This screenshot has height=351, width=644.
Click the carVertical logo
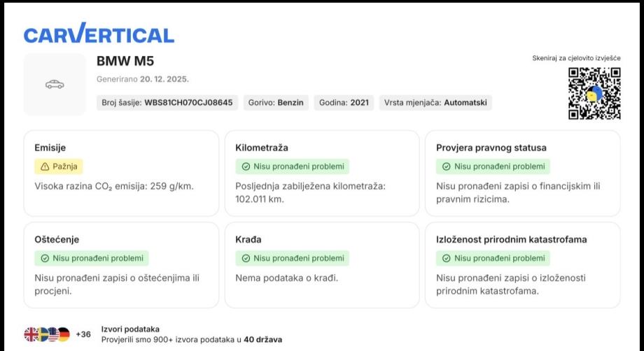99,34
